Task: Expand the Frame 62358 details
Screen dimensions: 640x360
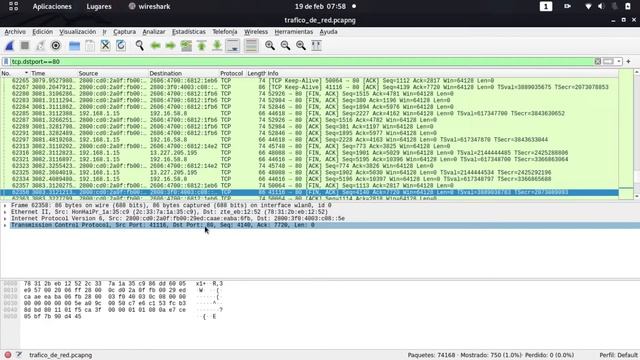Action: pos(5,205)
